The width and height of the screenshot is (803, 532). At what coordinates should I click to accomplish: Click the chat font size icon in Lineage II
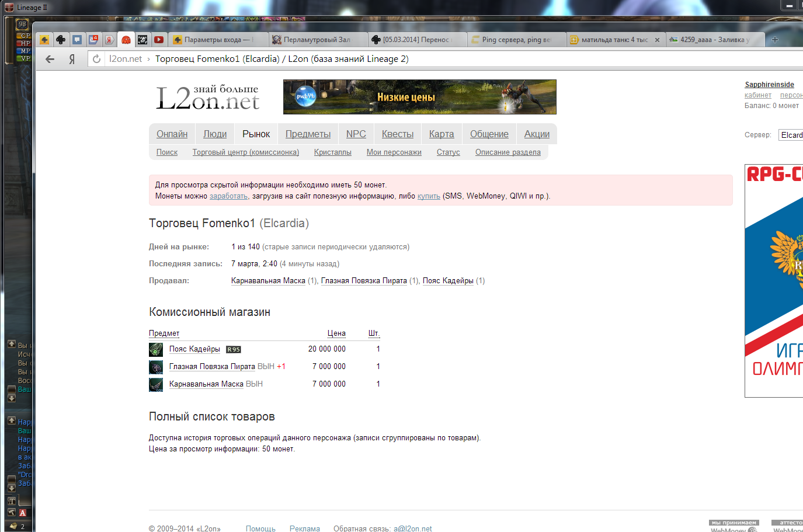coord(11,501)
